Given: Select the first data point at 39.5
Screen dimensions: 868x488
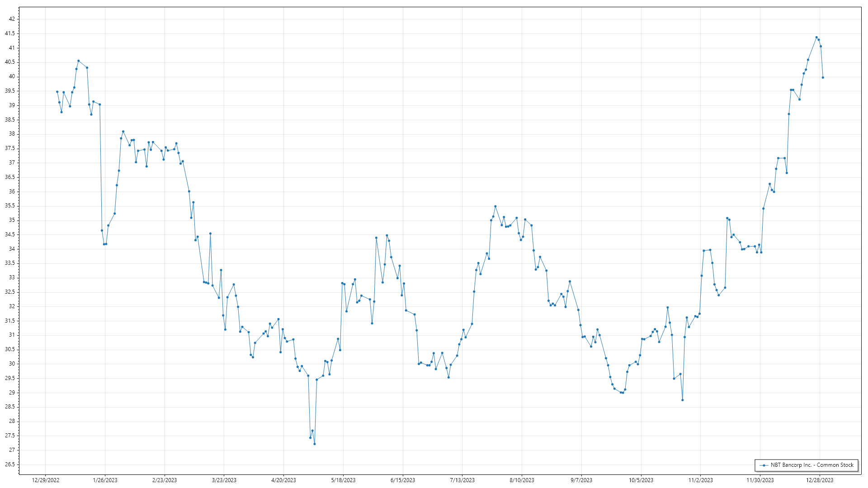Looking at the screenshot, I should [x=57, y=92].
